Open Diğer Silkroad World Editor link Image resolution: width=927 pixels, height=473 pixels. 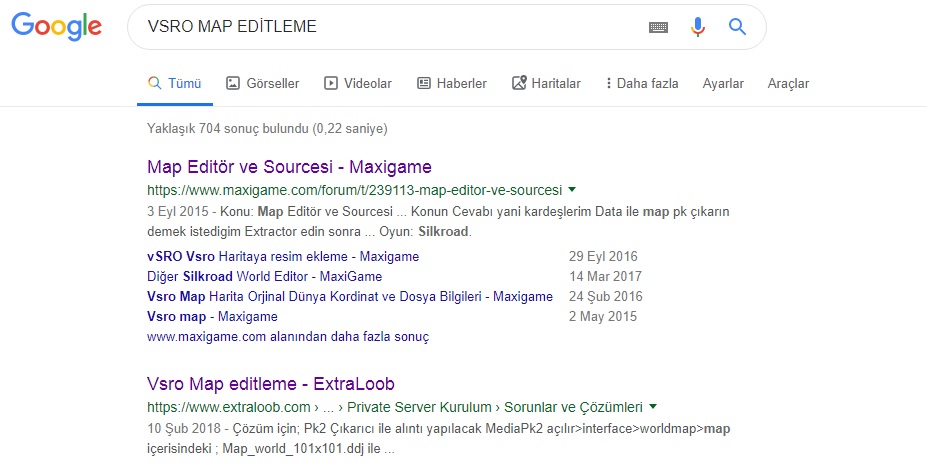[x=264, y=277]
